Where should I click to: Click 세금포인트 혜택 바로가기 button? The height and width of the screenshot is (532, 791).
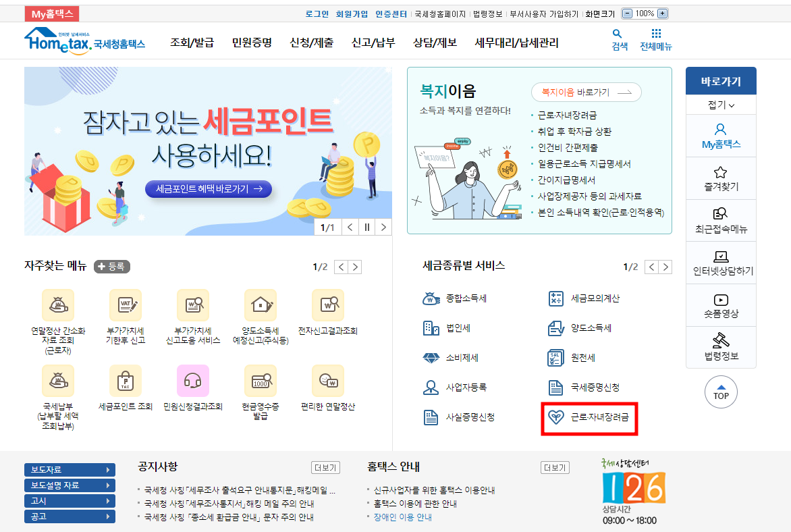tap(209, 189)
